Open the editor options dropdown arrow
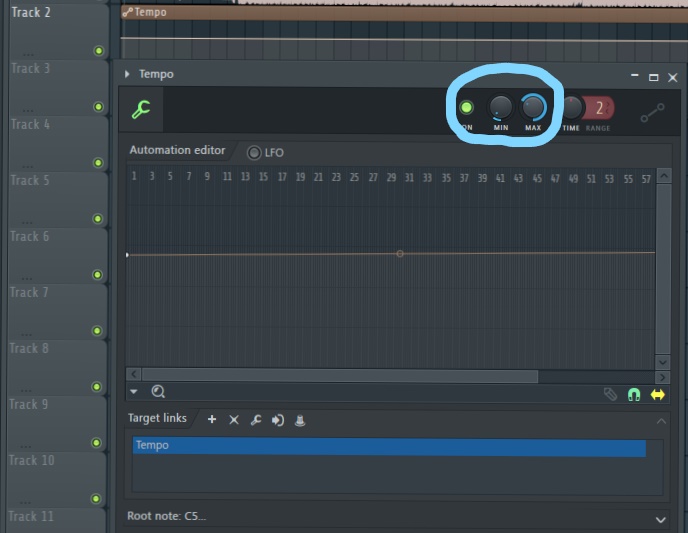The width and height of the screenshot is (688, 533). tap(134, 391)
